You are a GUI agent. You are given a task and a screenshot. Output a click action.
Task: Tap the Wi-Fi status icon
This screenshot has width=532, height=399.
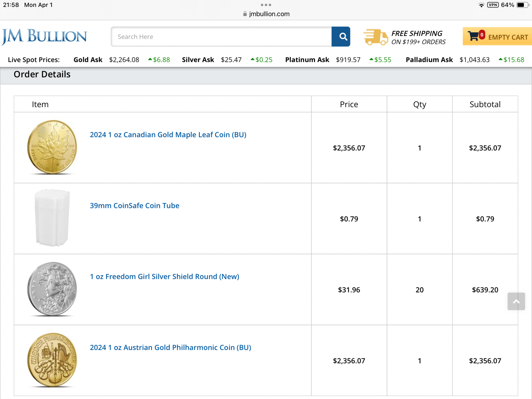[x=481, y=5]
